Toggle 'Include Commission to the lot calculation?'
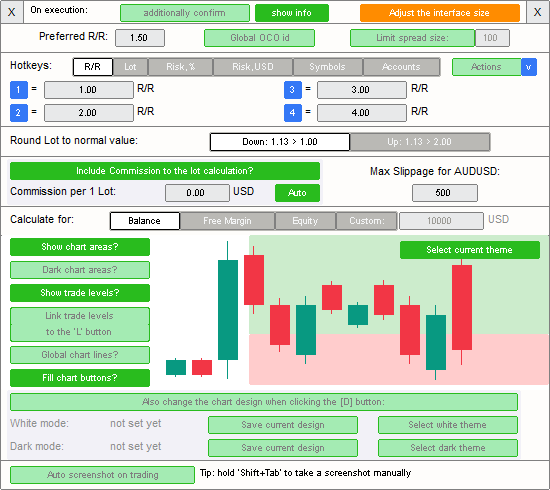This screenshot has height=490, width=550. coord(165,171)
